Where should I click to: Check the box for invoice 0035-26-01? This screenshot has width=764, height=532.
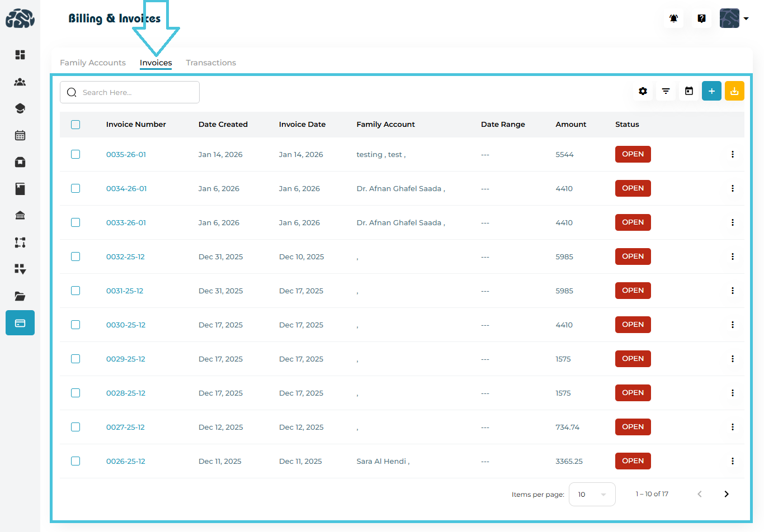76,154
